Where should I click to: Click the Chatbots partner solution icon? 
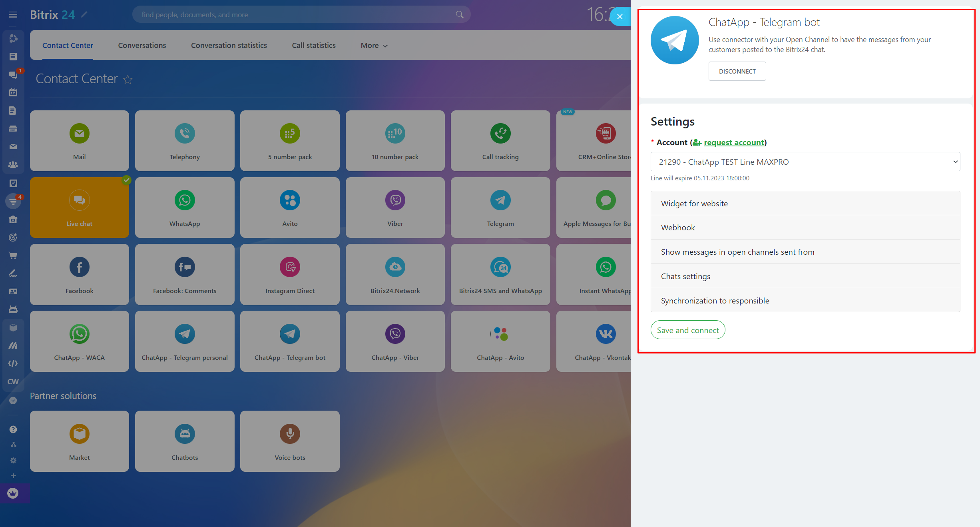coord(184,434)
